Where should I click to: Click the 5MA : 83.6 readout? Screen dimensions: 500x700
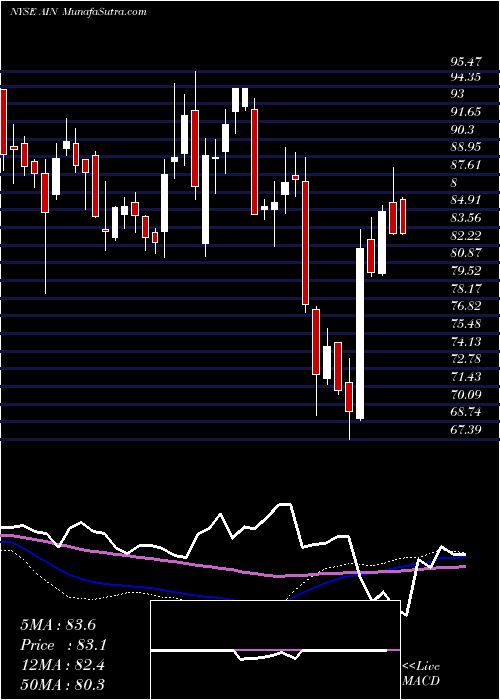coord(58,625)
